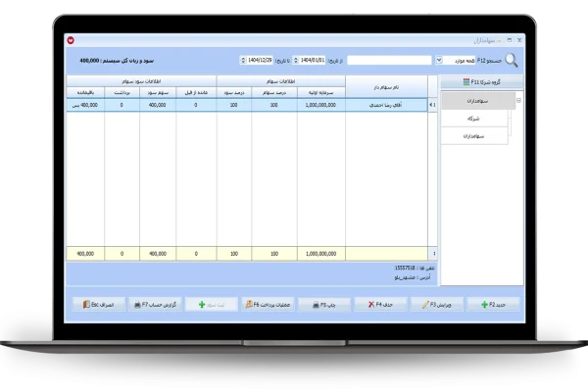This screenshot has height=392, width=588.
Task: Collapse the سهامداران tree node
Action: click(519, 99)
